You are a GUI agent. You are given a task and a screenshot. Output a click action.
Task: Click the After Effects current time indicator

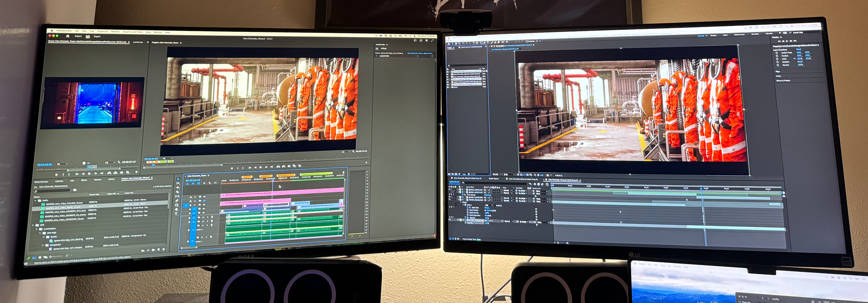pos(701,188)
